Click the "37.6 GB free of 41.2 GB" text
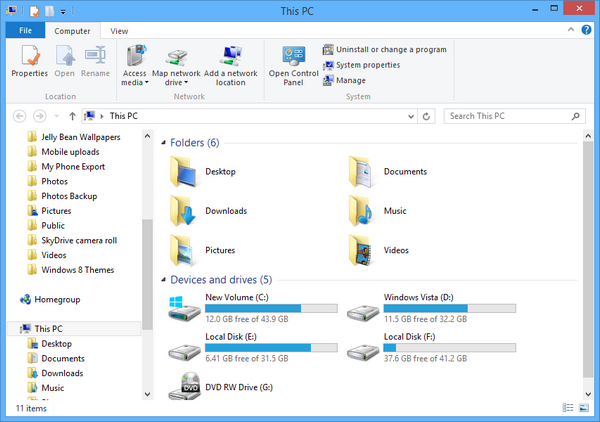 click(426, 358)
